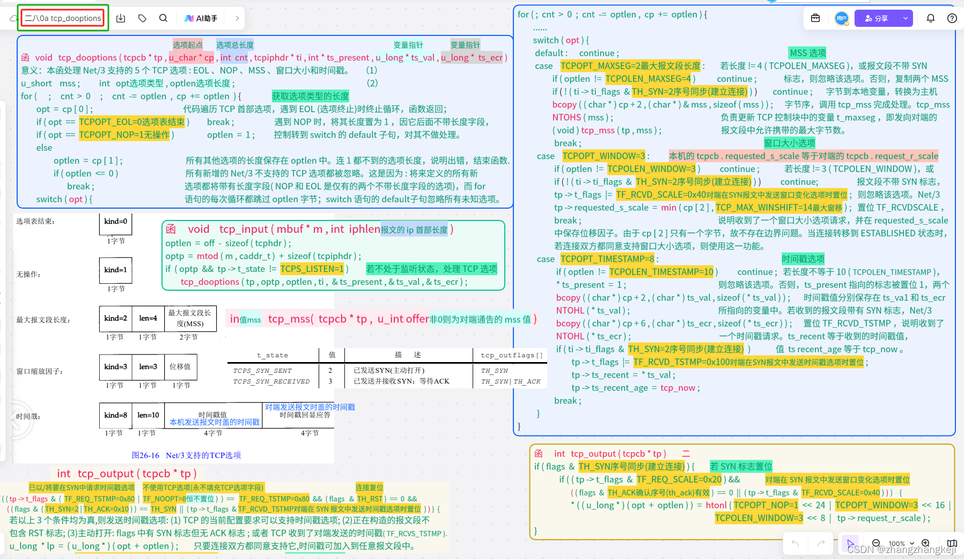Select 若不处于监听状态，处理 TCP 选项 note
Viewport: 964px width, 560px height.
click(x=432, y=269)
